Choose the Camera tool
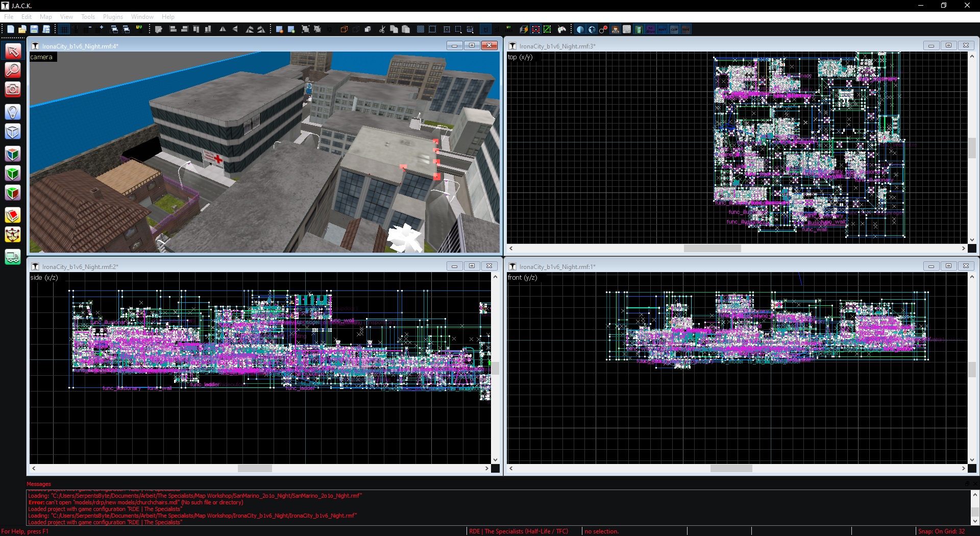The width and height of the screenshot is (980, 536). tap(13, 90)
